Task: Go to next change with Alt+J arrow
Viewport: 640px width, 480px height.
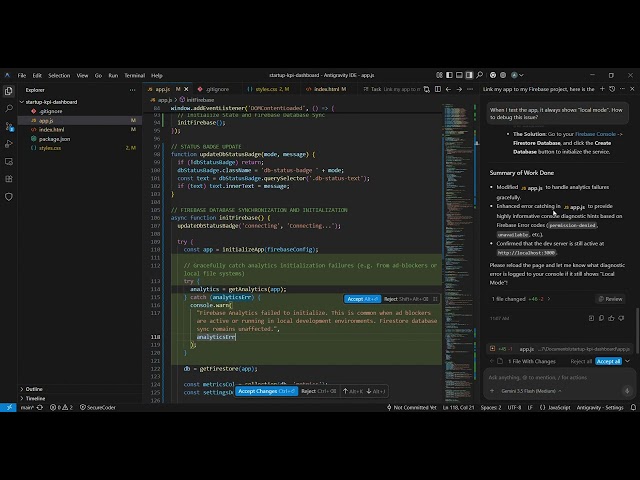Action: [376, 391]
